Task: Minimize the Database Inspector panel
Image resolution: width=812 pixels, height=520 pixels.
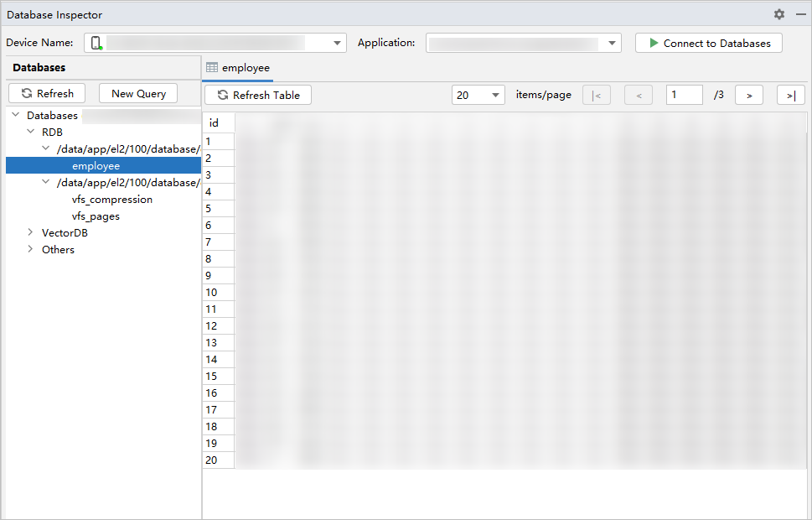Action: click(800, 14)
